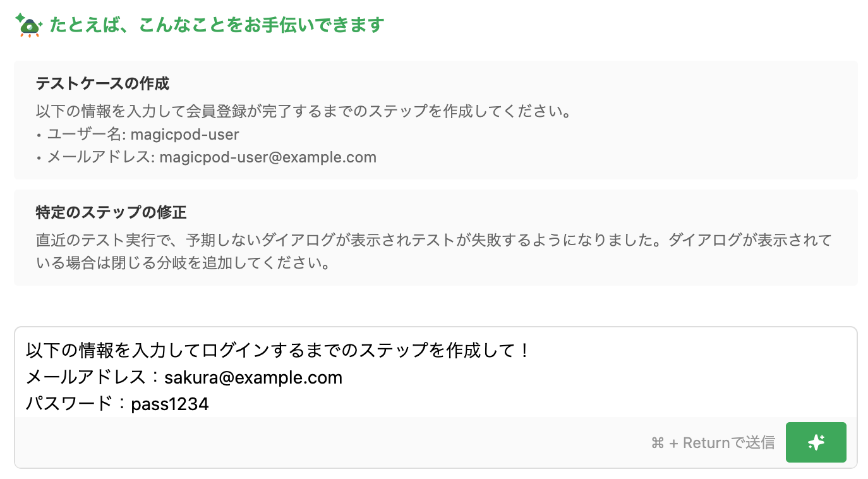Click the heading たとえば、こんなことをお手伝いできます
Screen dimensions: 868x479
point(217,25)
